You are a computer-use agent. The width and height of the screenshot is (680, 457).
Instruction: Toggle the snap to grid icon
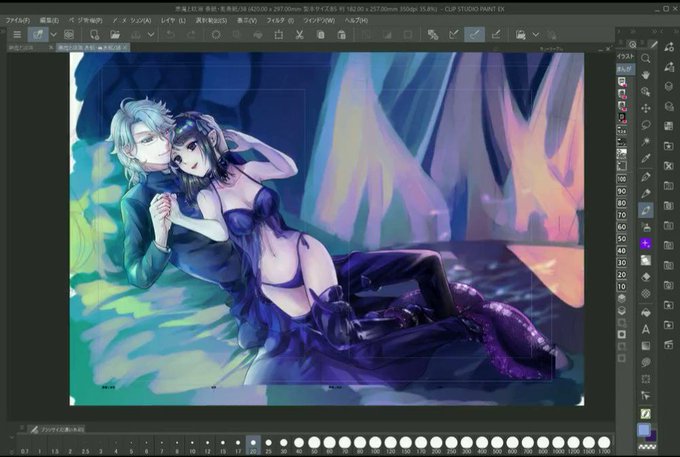point(496,35)
